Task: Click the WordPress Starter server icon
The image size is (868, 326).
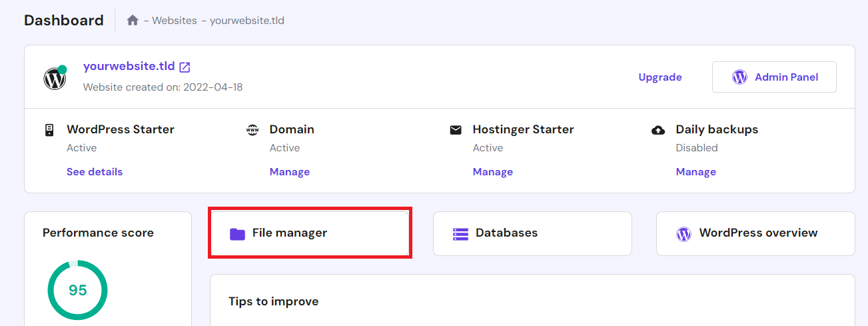Action: 49,130
